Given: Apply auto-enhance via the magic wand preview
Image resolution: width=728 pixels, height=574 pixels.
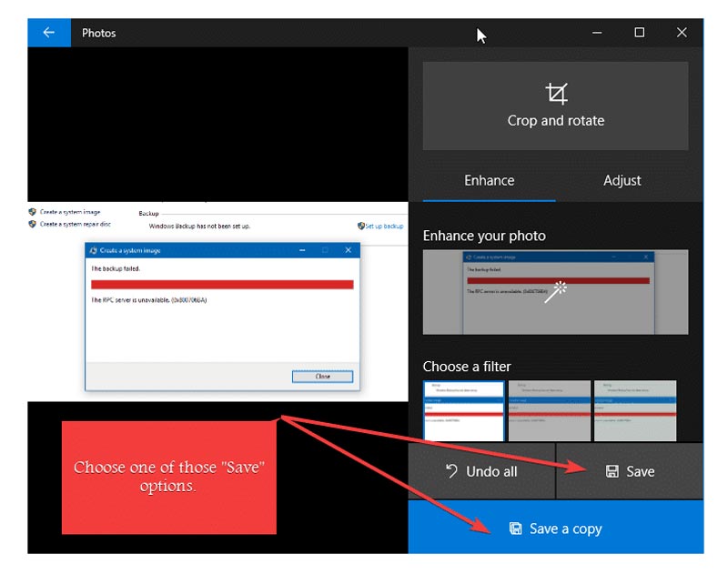Looking at the screenshot, I should coord(555,292).
